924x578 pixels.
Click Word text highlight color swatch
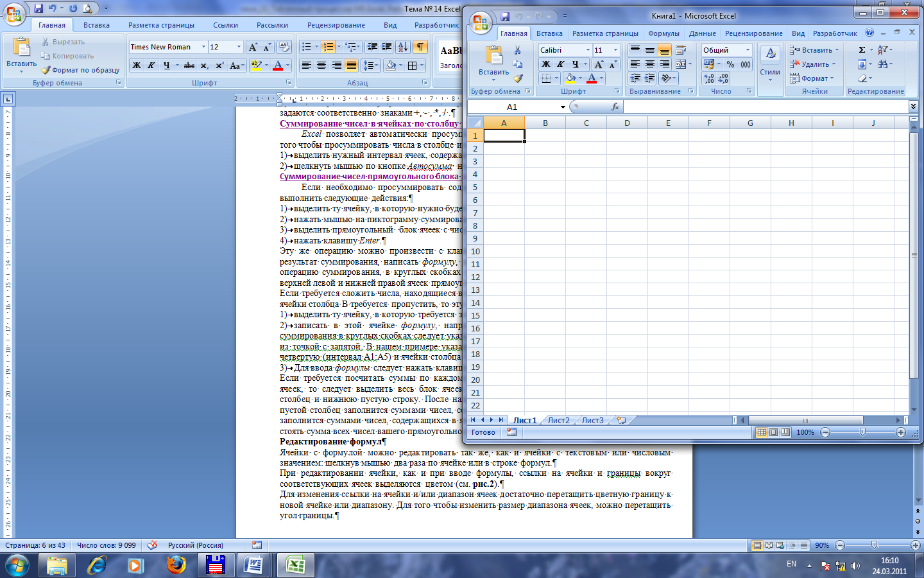tap(256, 66)
